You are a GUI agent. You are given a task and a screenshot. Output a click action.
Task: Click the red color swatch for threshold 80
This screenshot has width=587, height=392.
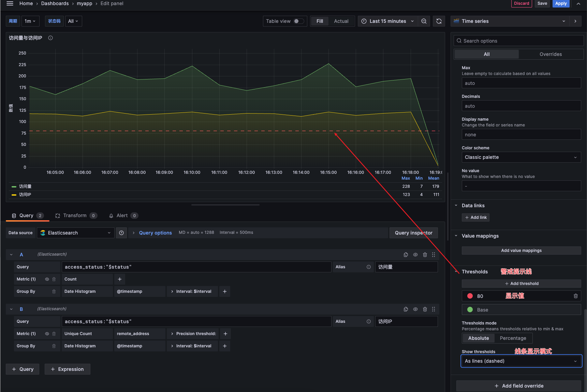[470, 296]
